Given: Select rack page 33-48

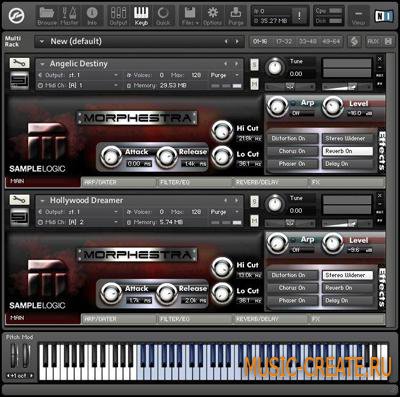Looking at the screenshot, I should click(308, 42).
